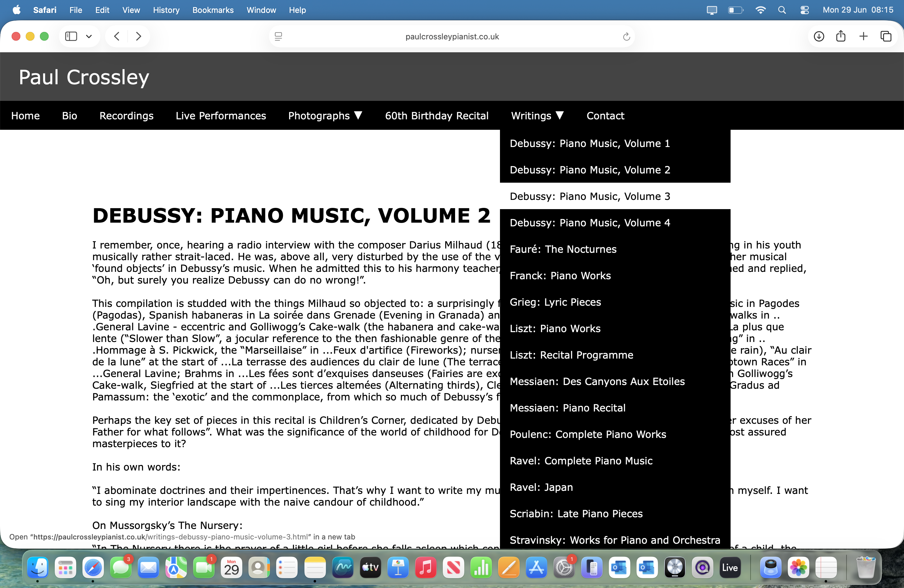
Task: Select Ravel: Japan
Action: point(615,487)
